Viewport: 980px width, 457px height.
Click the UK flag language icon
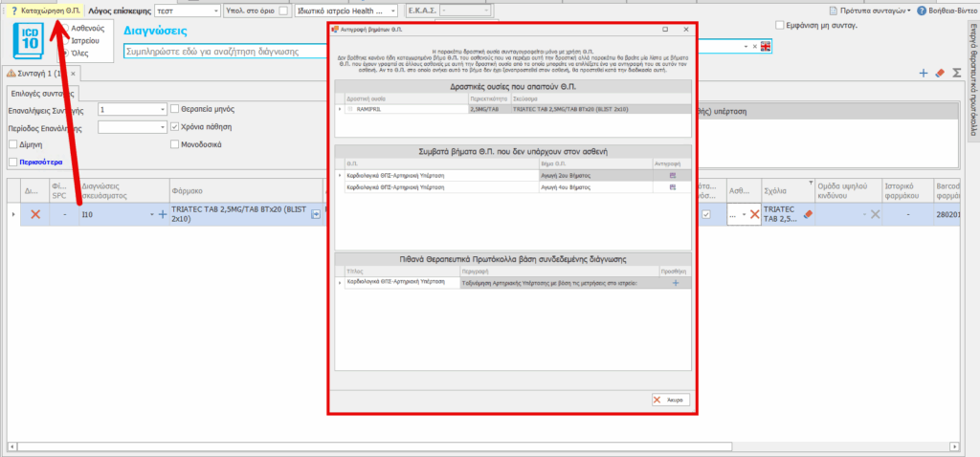[765, 46]
